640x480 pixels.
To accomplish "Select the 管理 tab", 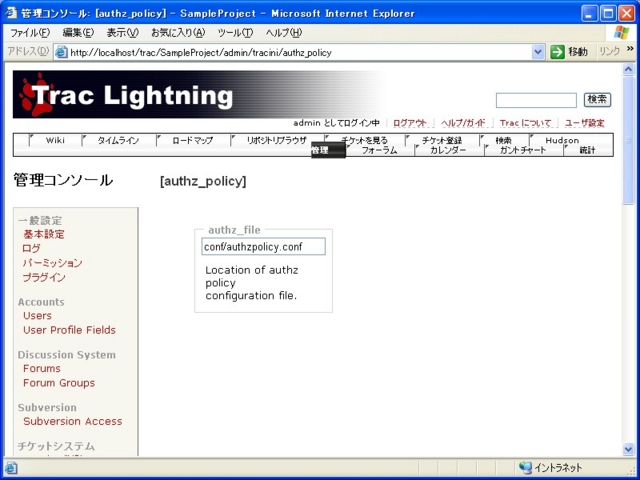I will coord(328,151).
